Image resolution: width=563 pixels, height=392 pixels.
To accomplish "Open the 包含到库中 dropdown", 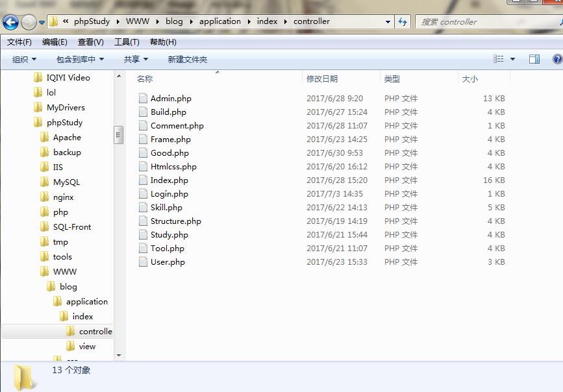I will (80, 60).
